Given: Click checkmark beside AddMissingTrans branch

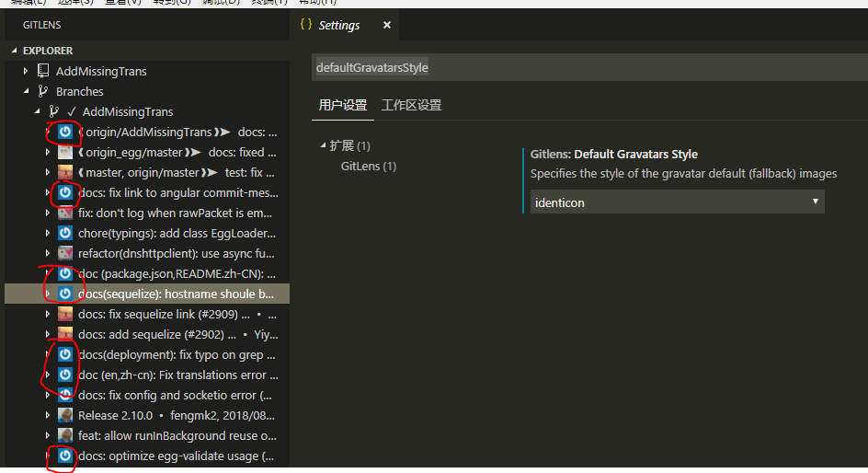Looking at the screenshot, I should pyautogui.click(x=72, y=112).
